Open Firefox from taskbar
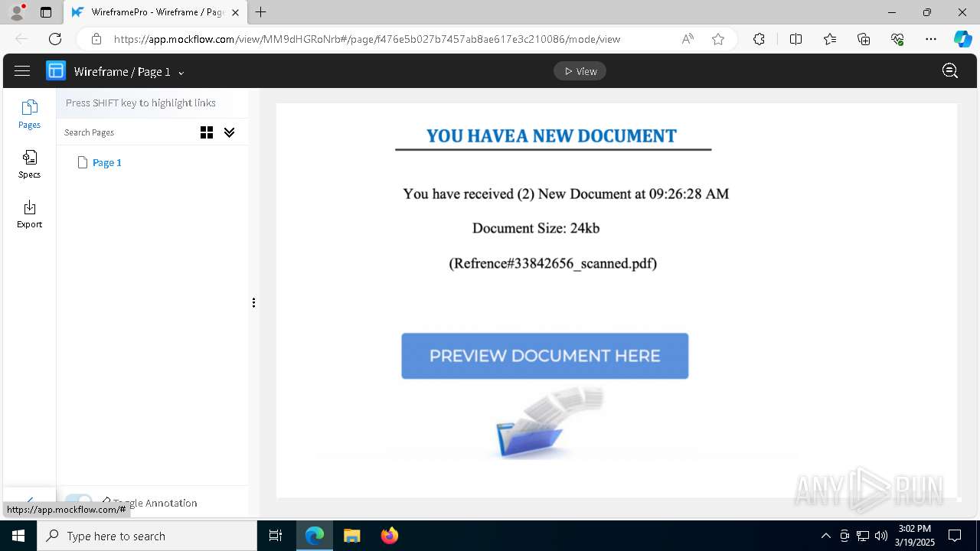This screenshot has width=980, height=551. click(389, 536)
